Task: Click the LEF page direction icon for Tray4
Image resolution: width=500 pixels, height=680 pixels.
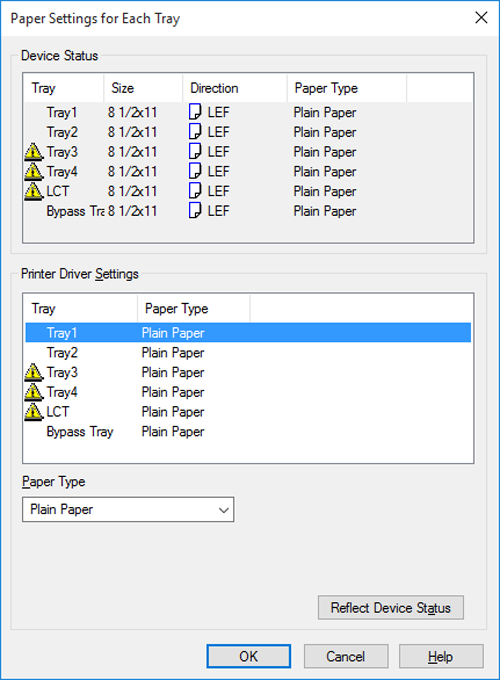Action: click(195, 171)
